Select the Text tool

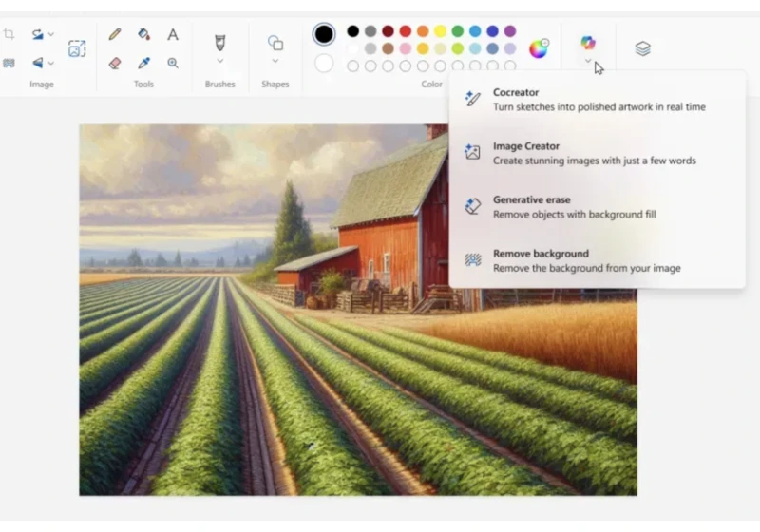173,34
